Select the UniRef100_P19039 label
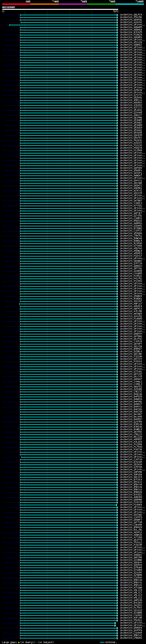Image resolution: width=146 pixels, height=644 pixels. pos(131,503)
